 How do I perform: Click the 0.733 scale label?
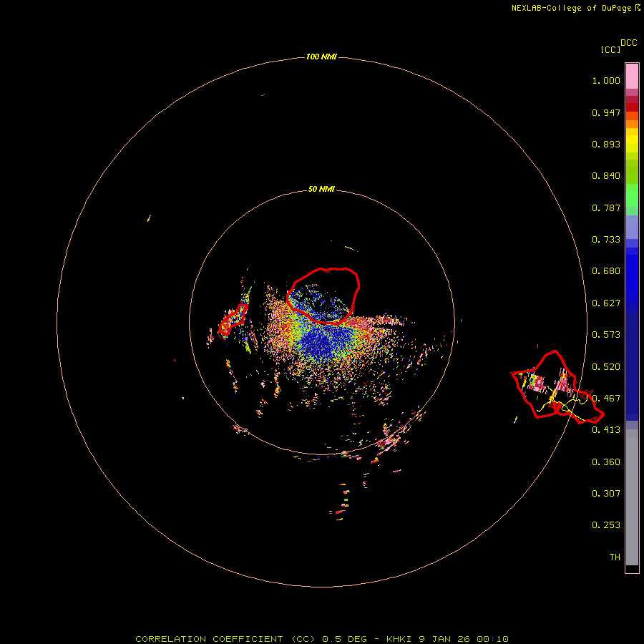point(606,240)
